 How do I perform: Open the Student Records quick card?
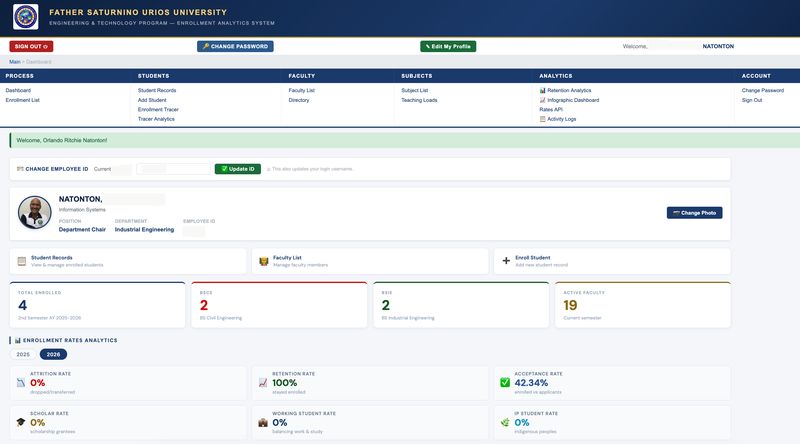click(x=128, y=261)
